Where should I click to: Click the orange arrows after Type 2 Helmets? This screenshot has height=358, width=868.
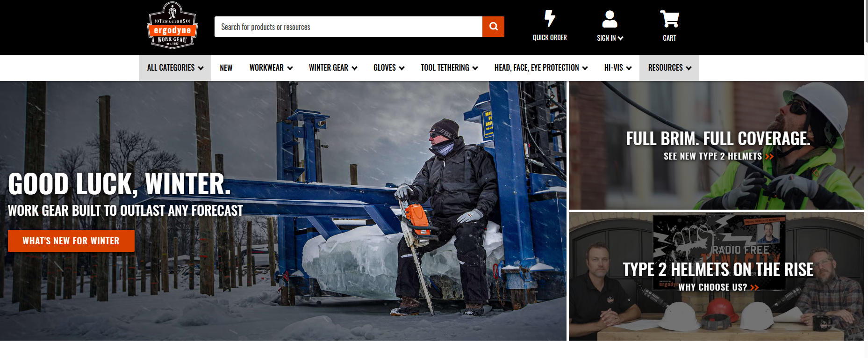(769, 156)
